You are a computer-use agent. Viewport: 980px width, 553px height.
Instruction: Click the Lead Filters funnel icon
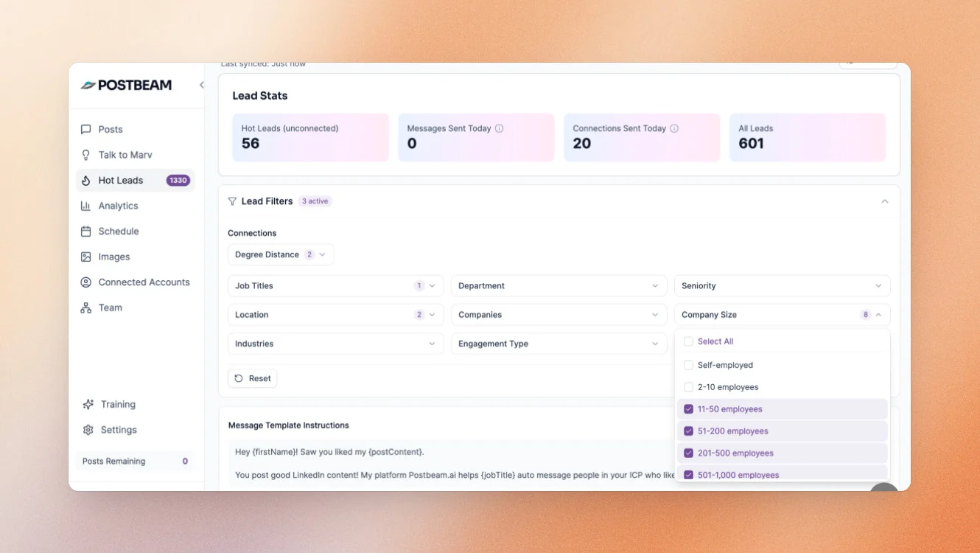[233, 201]
